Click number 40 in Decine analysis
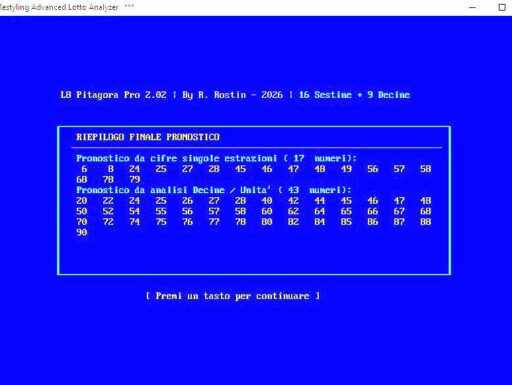Viewport: 512px width, 385px height. (267, 201)
